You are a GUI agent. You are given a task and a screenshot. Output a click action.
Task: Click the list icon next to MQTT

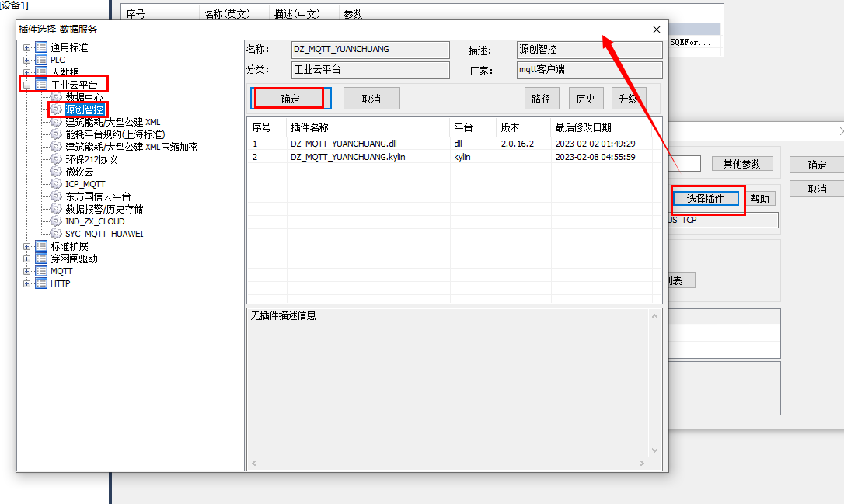coord(41,271)
